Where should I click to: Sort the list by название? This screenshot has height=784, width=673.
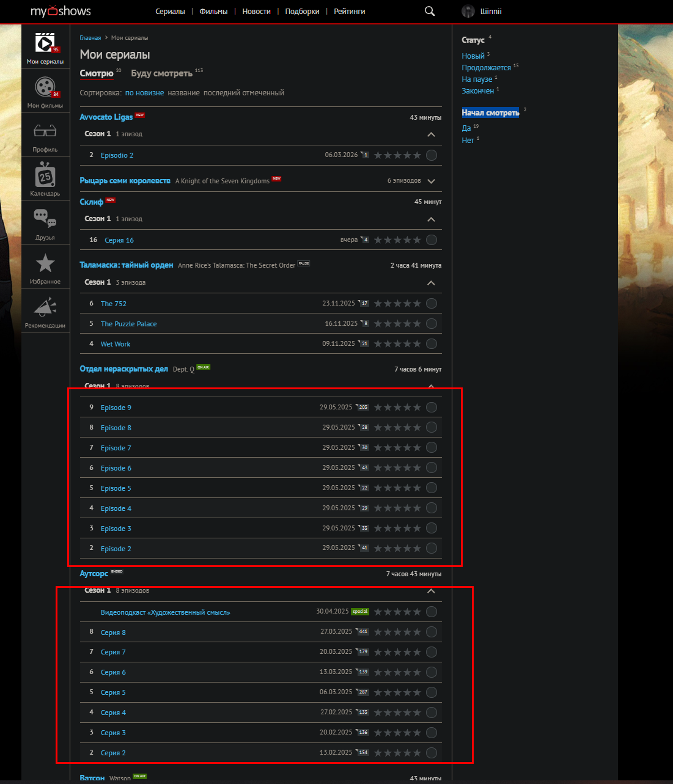point(183,93)
